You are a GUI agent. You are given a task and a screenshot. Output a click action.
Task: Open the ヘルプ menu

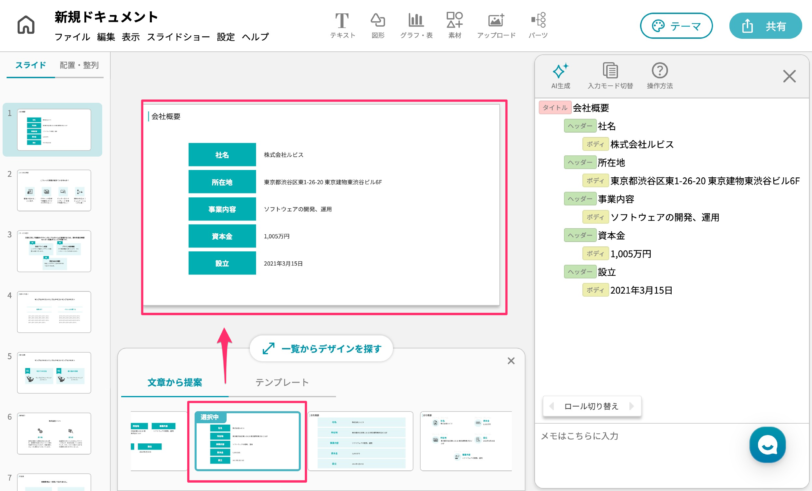[255, 37]
